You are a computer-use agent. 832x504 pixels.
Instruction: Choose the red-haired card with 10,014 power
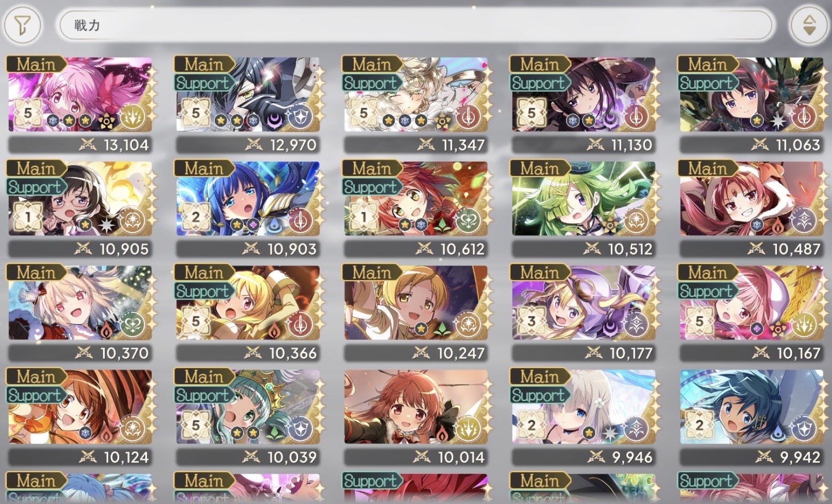coord(416,407)
